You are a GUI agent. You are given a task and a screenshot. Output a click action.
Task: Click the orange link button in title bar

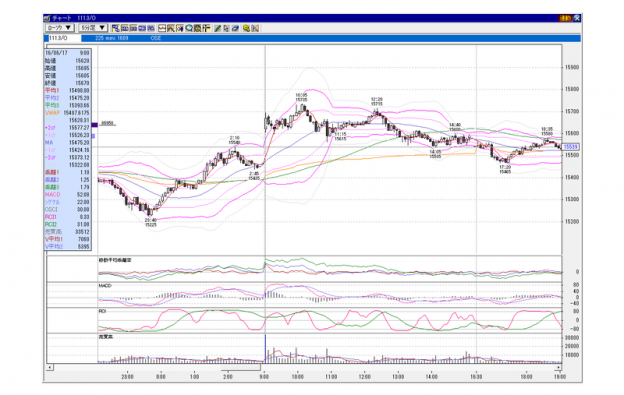pos(565,18)
